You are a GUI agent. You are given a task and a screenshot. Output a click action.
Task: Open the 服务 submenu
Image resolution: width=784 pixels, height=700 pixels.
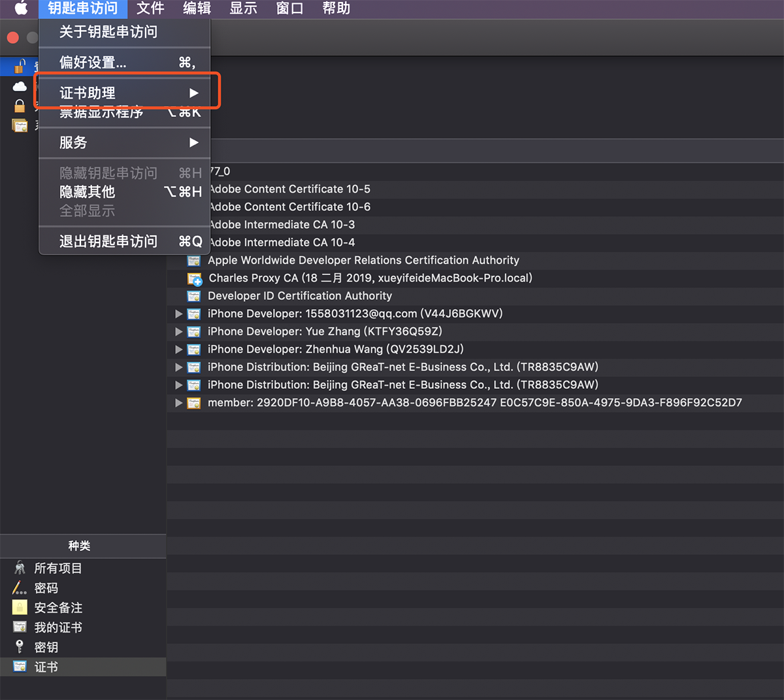tap(125, 142)
